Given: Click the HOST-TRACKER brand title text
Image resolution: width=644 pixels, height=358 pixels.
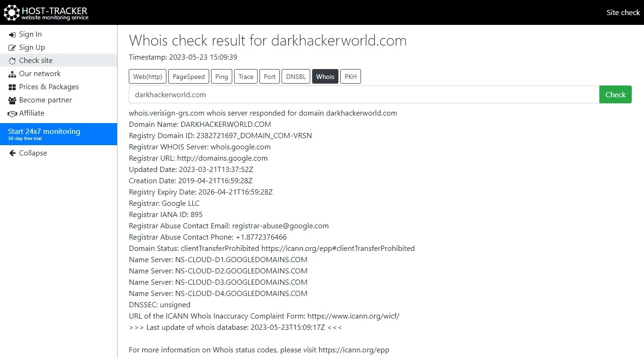Looking at the screenshot, I should coord(55,10).
